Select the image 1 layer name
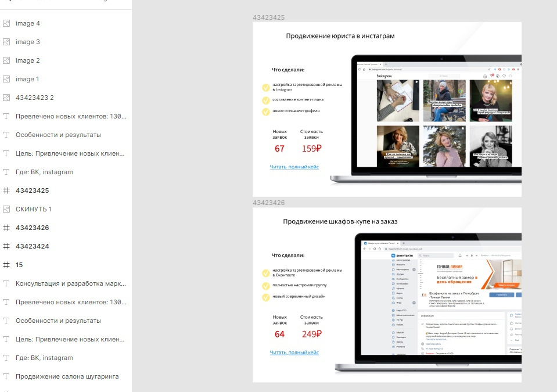The image size is (557, 392). 27,79
